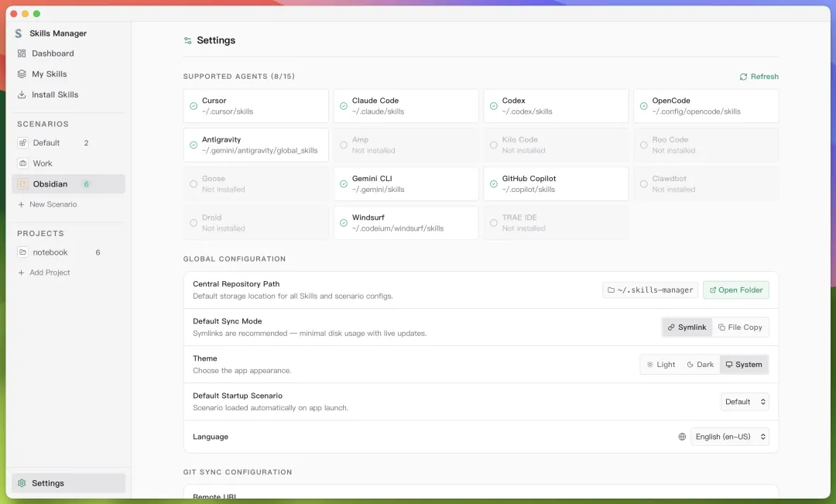Switch theme to Light
The image size is (836, 504).
pos(660,365)
